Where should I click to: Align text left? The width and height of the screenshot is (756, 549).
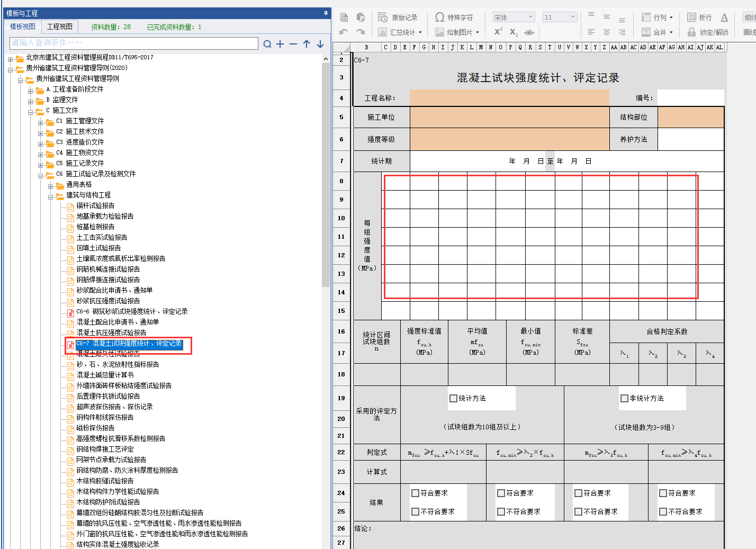591,32
